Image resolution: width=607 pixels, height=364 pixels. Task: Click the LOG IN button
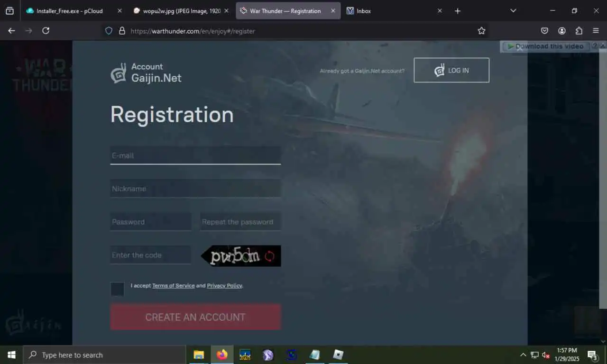coord(451,70)
